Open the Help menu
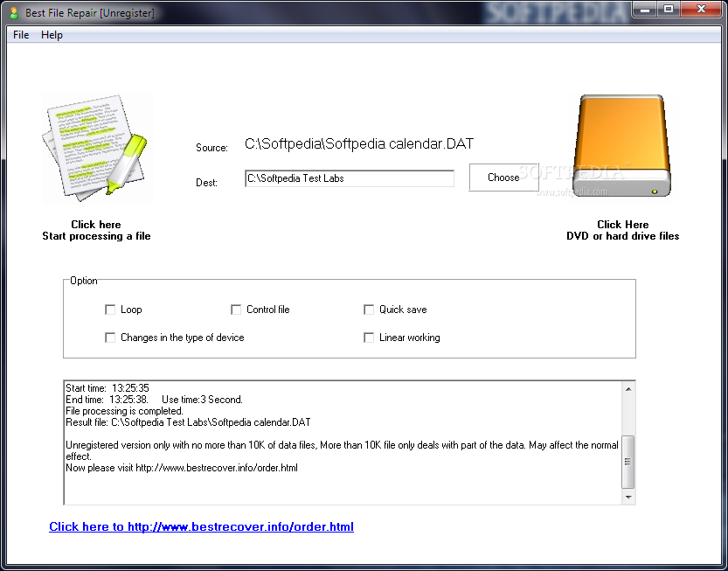Image resolution: width=728 pixels, height=571 pixels. coord(52,35)
